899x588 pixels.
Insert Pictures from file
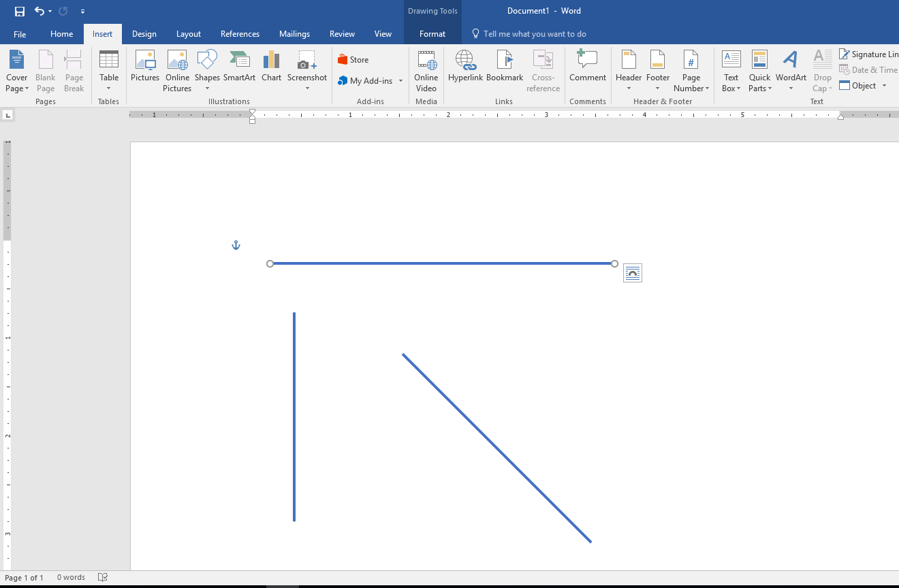coord(145,66)
